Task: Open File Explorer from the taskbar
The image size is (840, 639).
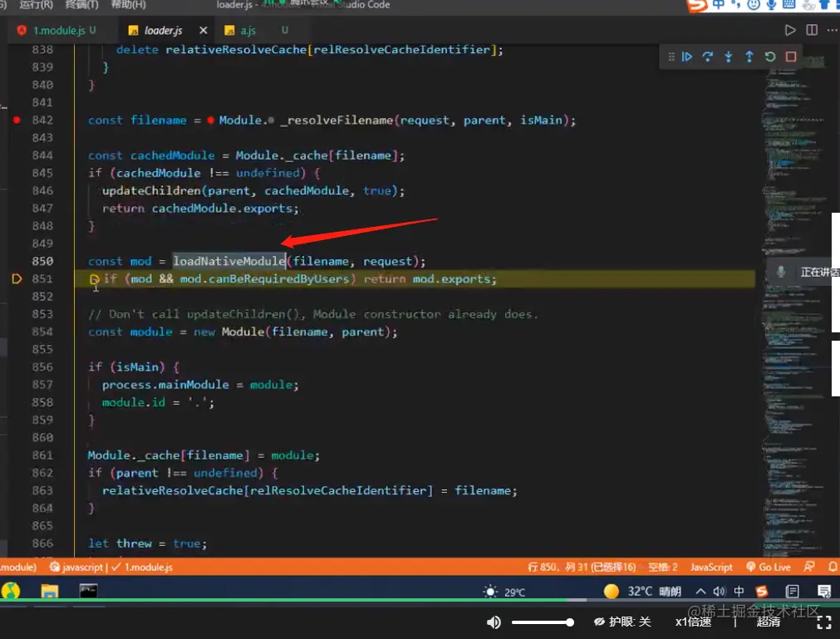Action: pos(49,592)
